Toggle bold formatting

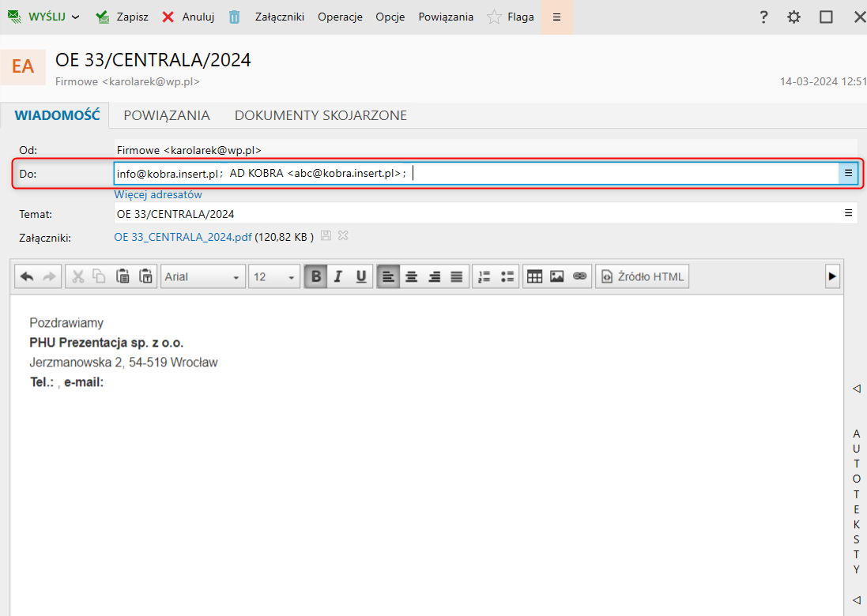click(x=315, y=276)
